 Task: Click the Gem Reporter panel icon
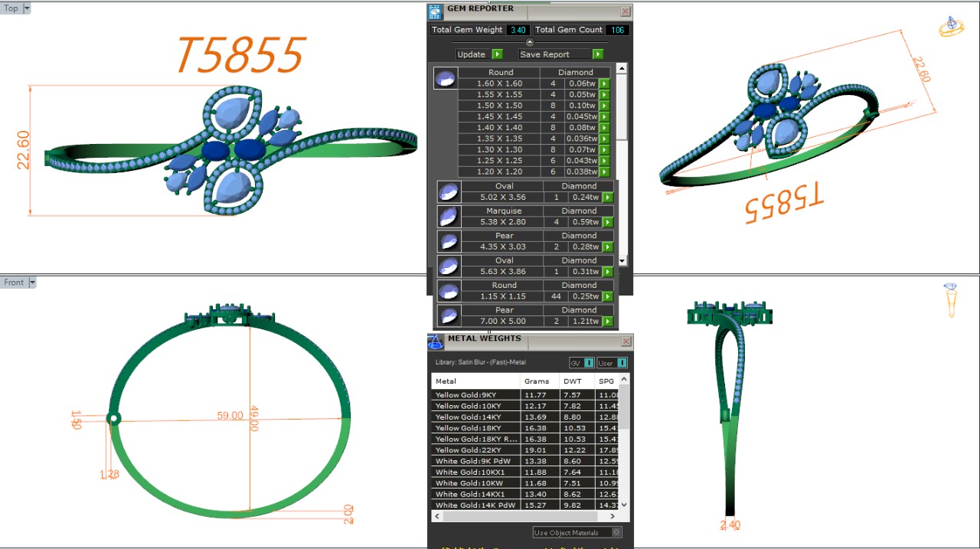click(x=436, y=11)
